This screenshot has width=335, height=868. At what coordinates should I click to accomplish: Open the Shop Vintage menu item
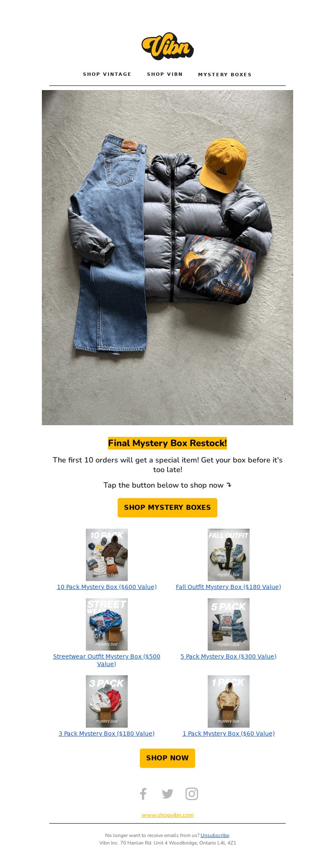tap(107, 74)
